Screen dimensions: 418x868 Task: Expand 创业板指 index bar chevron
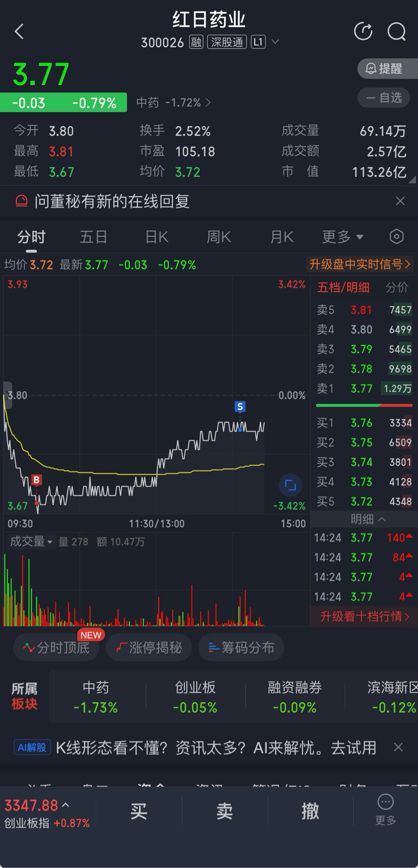(x=66, y=805)
